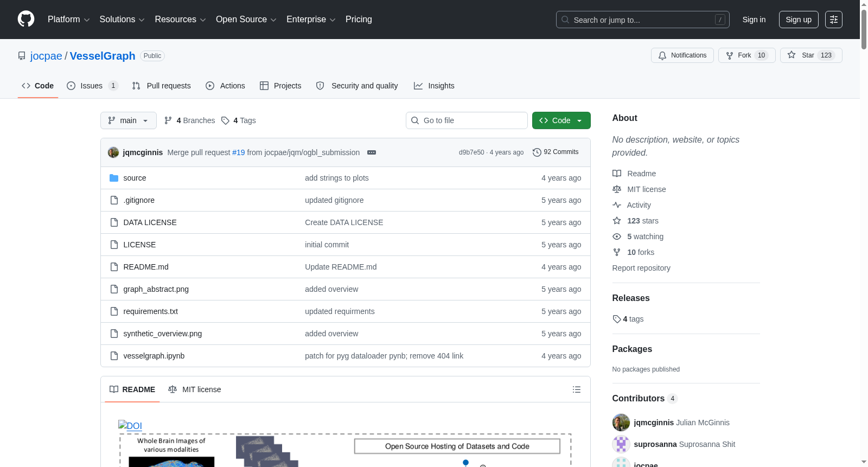Image resolution: width=868 pixels, height=467 pixels.
Task: Open the README.md file
Action: point(146,267)
